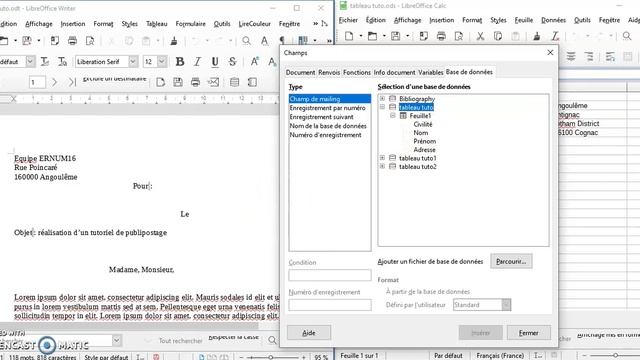
Task: Click the Parcourir... button
Action: tap(511, 261)
